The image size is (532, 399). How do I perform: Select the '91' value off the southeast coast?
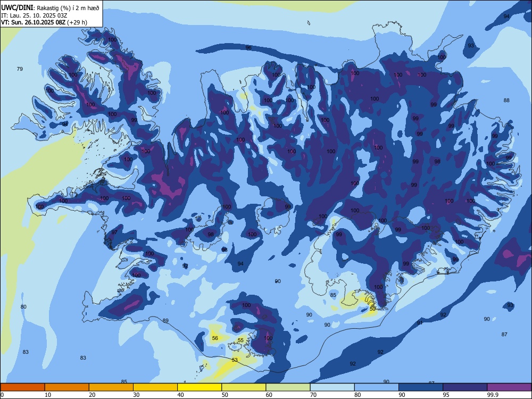pyautogui.click(x=420, y=323)
